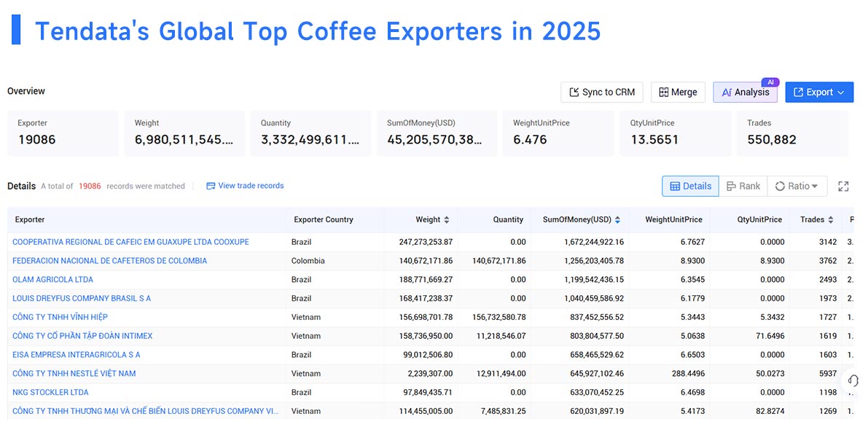868x430 pixels.
Task: Click the fullscreen expand icon
Action: [x=843, y=187]
